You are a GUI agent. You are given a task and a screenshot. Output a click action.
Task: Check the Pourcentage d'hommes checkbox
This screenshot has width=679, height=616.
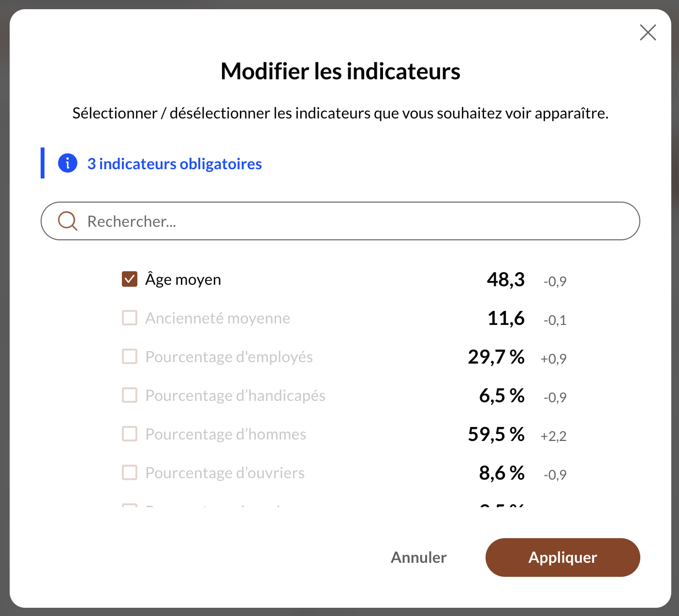130,434
